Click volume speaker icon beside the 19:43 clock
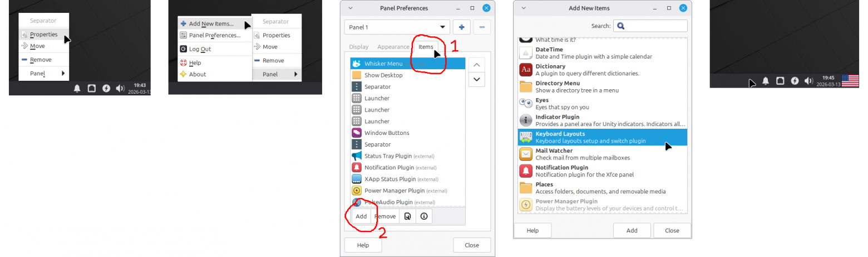 click(120, 88)
